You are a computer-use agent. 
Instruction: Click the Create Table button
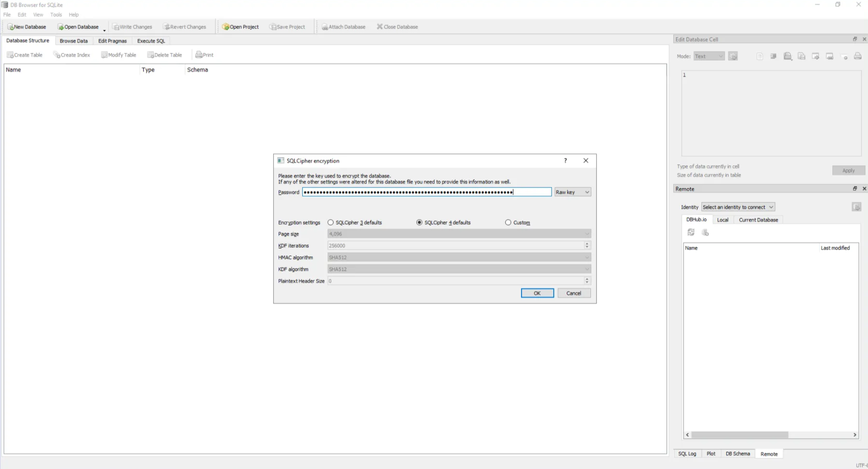[x=25, y=55]
